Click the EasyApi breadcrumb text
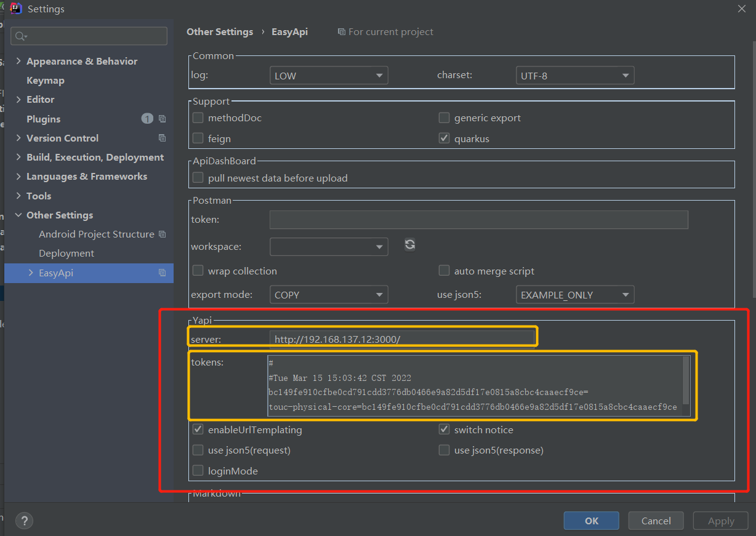Image resolution: width=756 pixels, height=536 pixels. (289, 31)
